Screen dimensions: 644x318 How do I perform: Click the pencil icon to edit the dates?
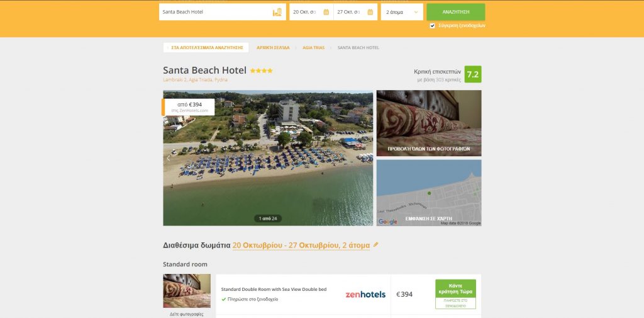[375, 245]
